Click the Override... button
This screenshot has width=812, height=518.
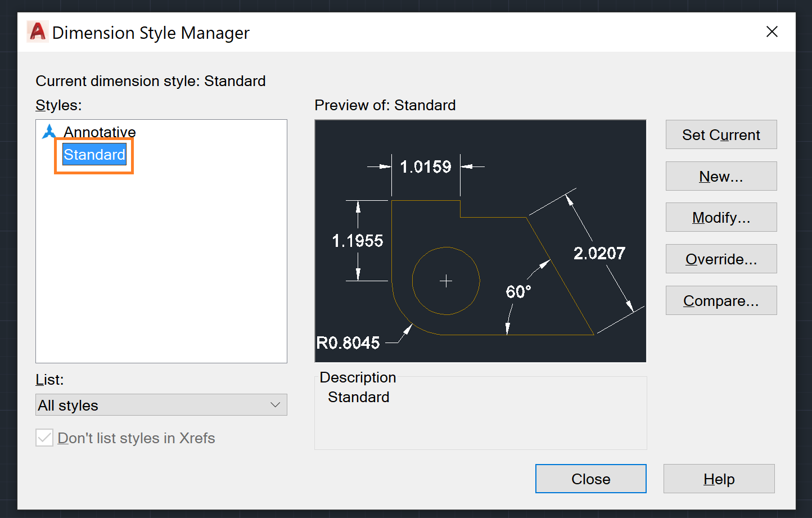[721, 259]
